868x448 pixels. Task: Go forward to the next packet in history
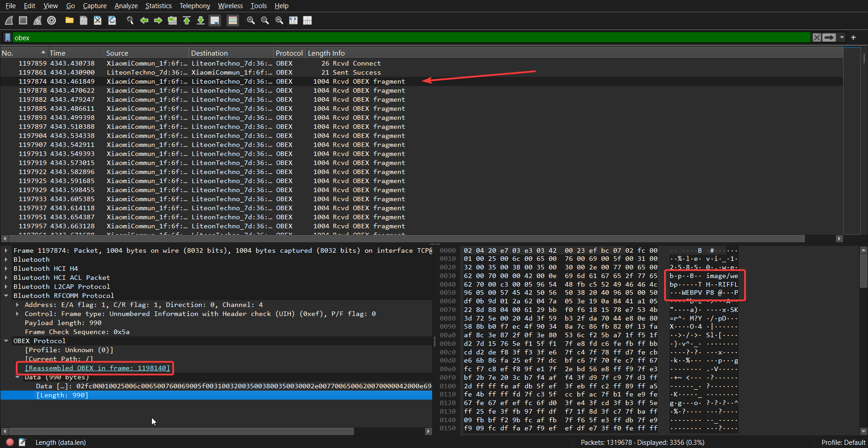tap(158, 20)
